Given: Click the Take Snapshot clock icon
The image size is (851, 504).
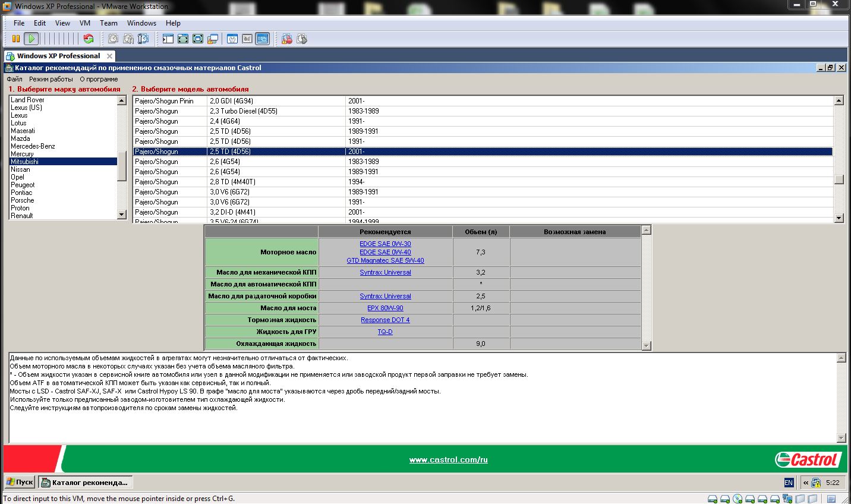Looking at the screenshot, I should pyautogui.click(x=113, y=39).
